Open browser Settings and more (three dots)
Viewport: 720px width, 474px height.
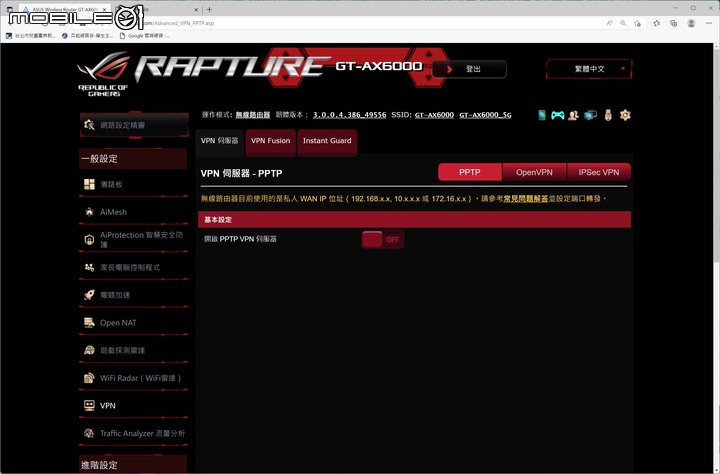[709, 23]
